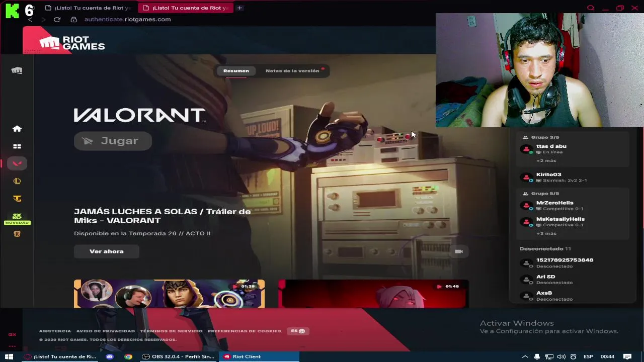Open the library grid icon in sidebar
Image resolution: width=644 pixels, height=362 pixels.
coord(17,146)
